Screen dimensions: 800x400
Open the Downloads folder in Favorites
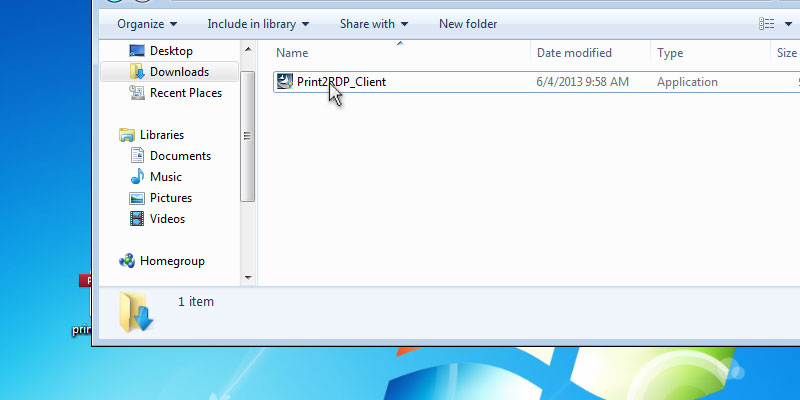click(x=178, y=72)
